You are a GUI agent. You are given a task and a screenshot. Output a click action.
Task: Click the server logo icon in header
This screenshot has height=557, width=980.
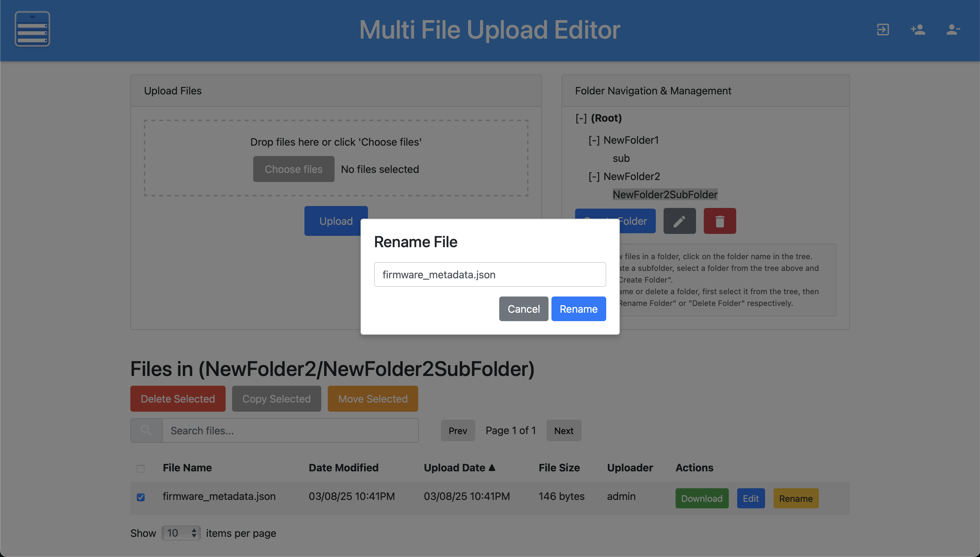click(x=32, y=29)
